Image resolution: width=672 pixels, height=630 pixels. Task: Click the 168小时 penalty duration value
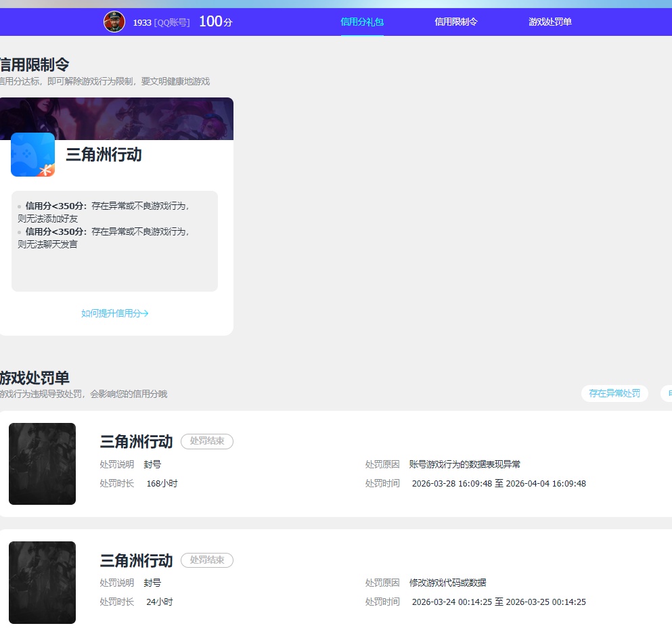click(162, 483)
